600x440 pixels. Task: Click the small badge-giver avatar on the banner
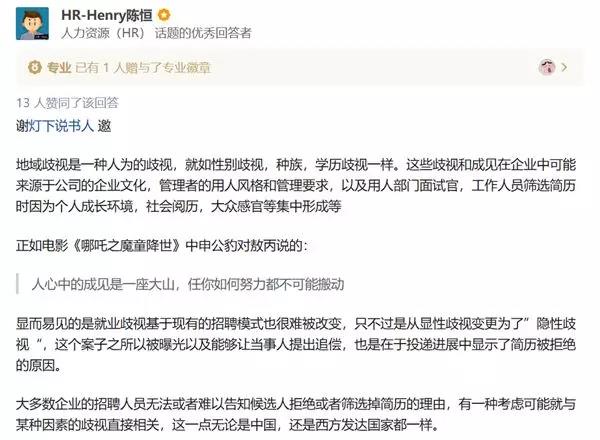546,67
